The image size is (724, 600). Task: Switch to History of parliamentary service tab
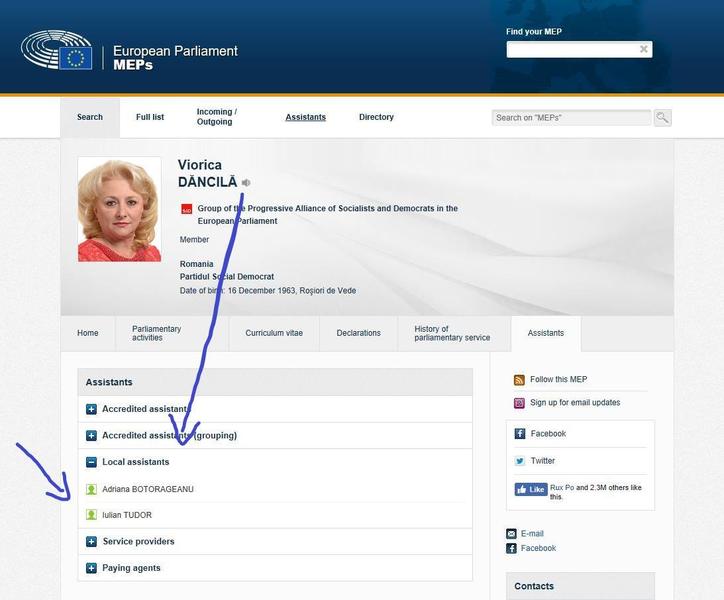454,333
